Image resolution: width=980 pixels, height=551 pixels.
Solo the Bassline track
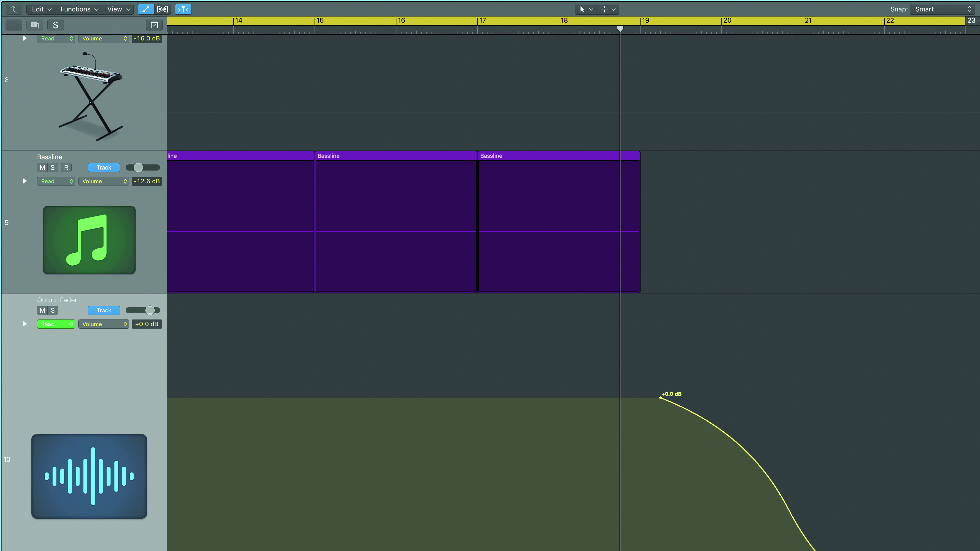coord(53,167)
